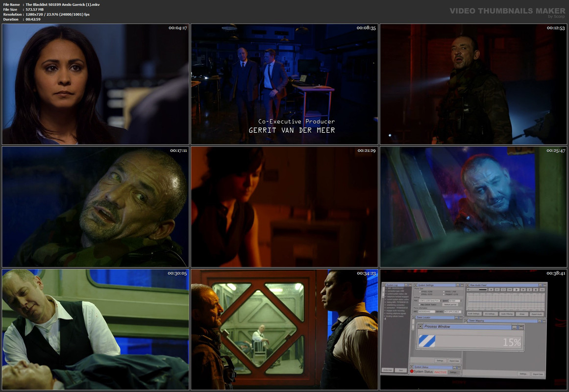The width and height of the screenshot is (569, 392).
Task: Click the '00:34:23' timestamp label
Action: (366, 273)
